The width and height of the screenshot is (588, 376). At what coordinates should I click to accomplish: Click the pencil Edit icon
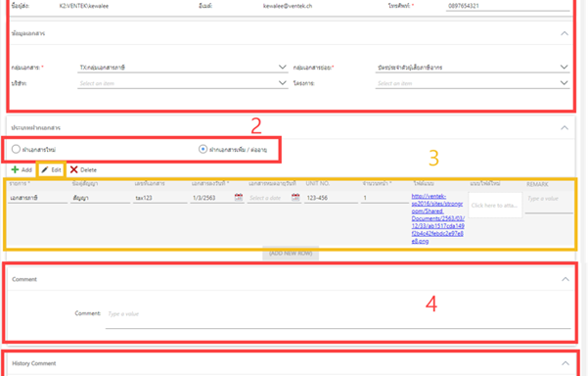pyautogui.click(x=45, y=169)
